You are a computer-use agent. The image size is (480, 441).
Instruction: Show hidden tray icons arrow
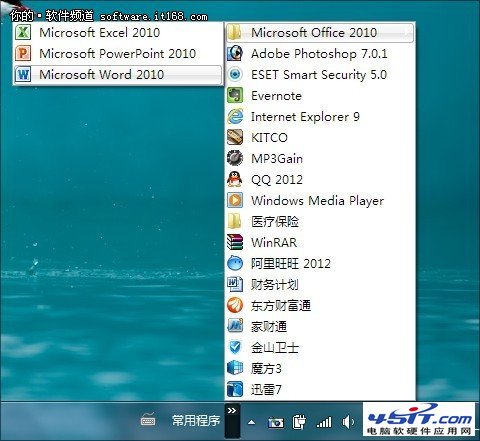coord(252,423)
